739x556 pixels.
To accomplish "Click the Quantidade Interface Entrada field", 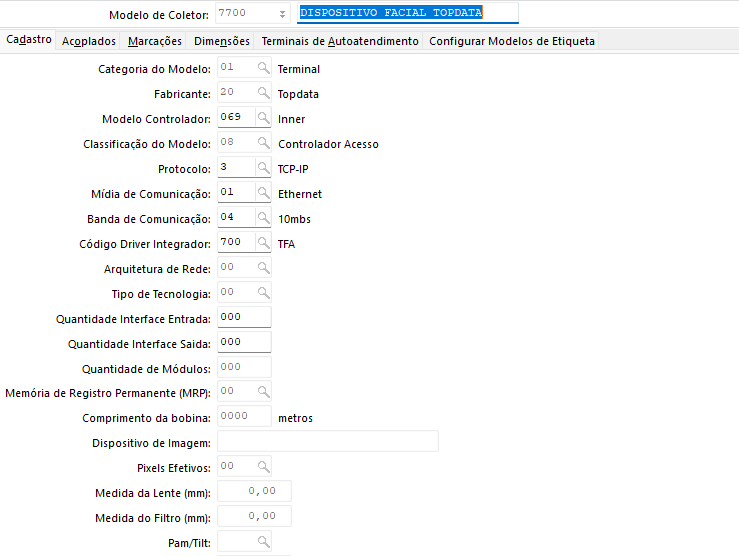I will pyautogui.click(x=244, y=318).
